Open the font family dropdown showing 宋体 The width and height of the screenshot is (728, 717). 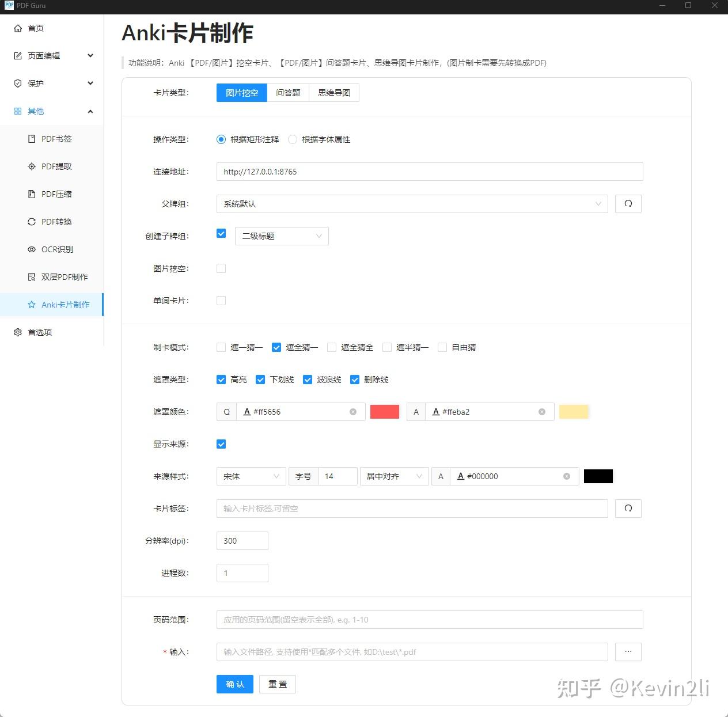pyautogui.click(x=251, y=476)
